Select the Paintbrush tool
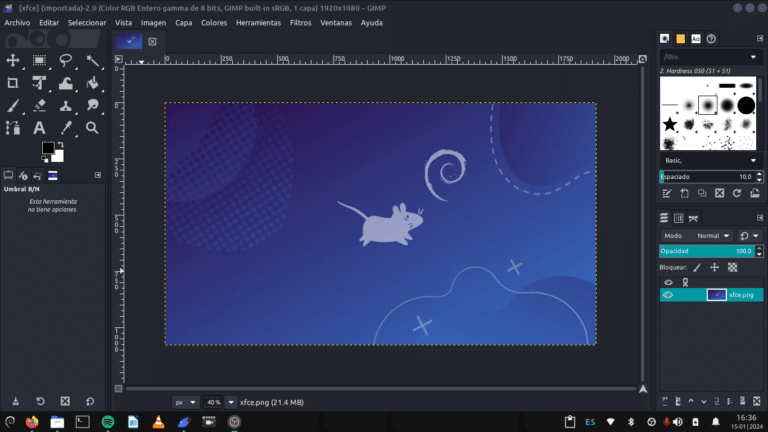 [x=13, y=105]
